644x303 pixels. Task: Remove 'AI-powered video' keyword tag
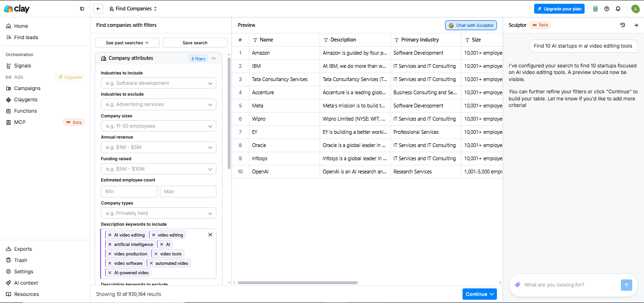tap(110, 272)
